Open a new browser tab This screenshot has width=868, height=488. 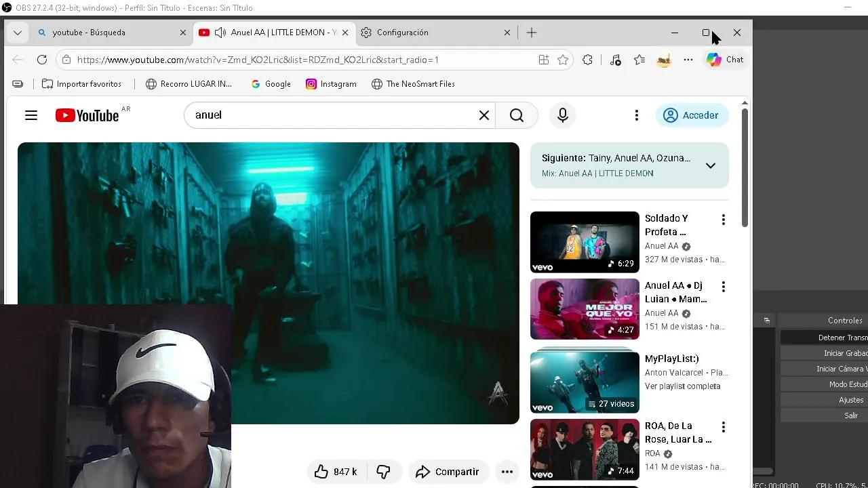pyautogui.click(x=532, y=33)
